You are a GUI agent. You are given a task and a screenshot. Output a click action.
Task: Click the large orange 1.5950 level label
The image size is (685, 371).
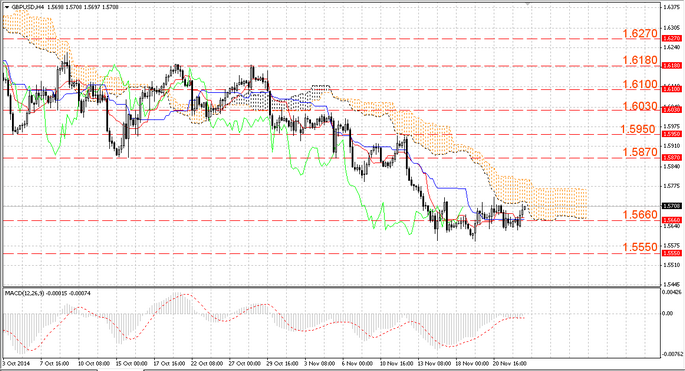tap(638, 129)
